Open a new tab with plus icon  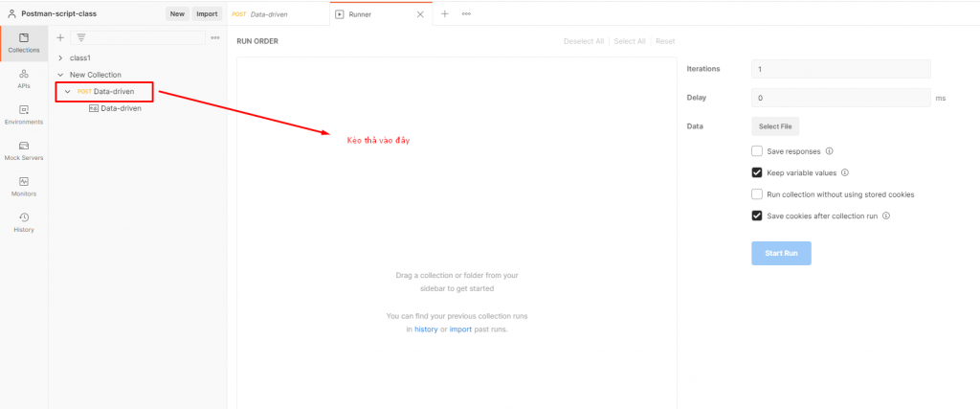point(445,13)
